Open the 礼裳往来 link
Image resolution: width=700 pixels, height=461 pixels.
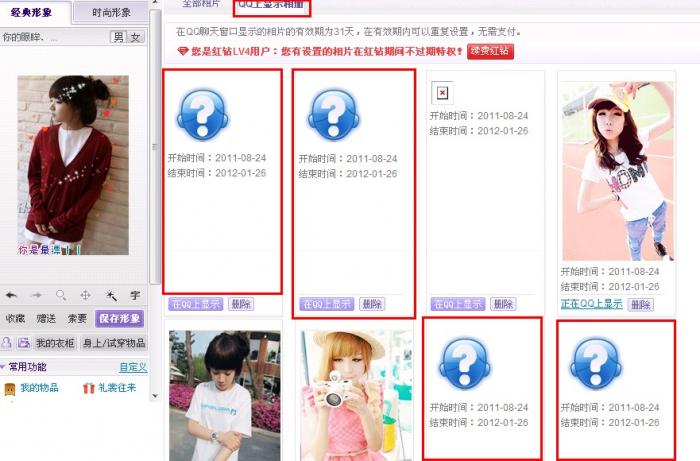(x=117, y=388)
